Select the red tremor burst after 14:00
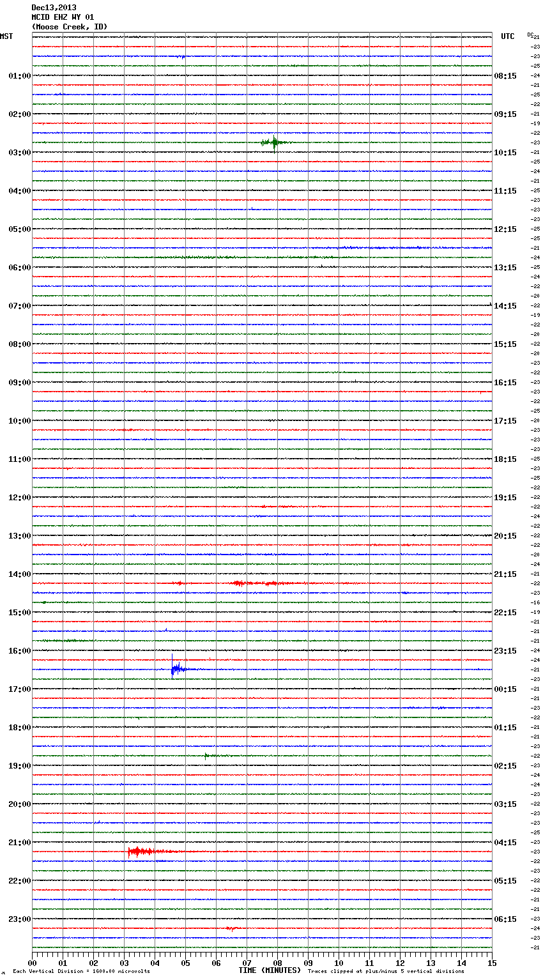The image size is (543, 980). [256, 583]
